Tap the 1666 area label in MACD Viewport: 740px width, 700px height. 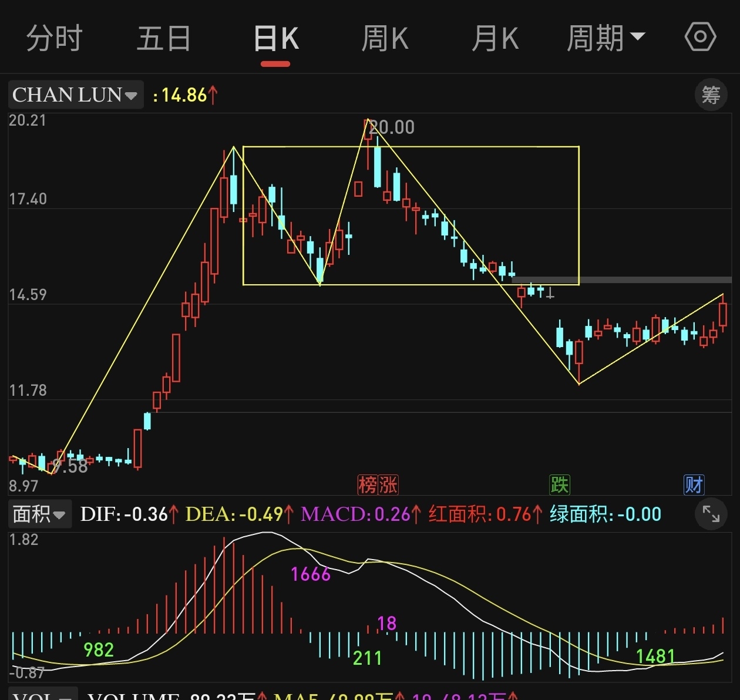[311, 574]
